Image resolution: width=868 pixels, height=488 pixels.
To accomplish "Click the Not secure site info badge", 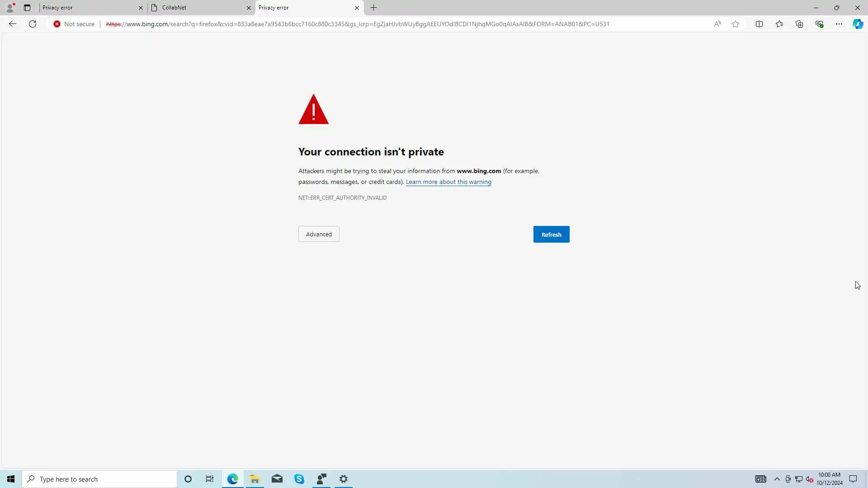I will (74, 24).
